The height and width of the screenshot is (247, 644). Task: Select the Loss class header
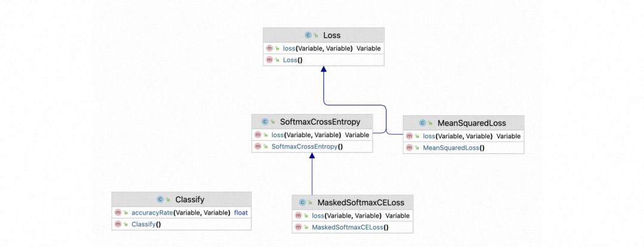pos(323,35)
